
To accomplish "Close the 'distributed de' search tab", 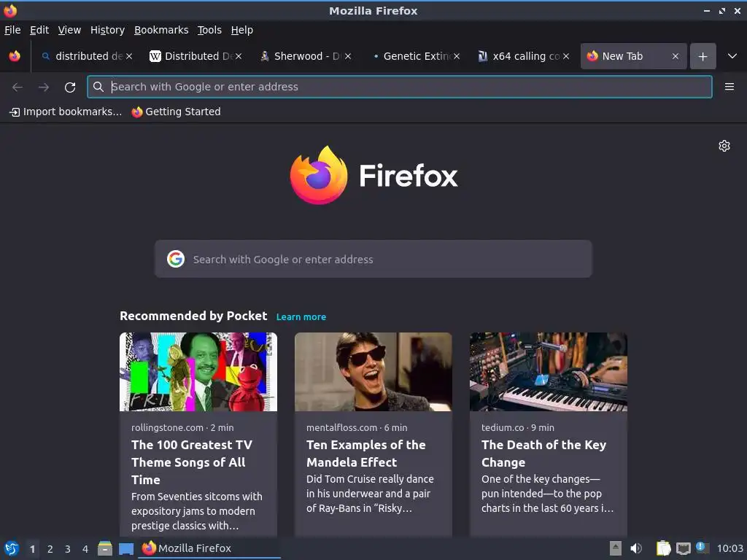I will click(129, 56).
